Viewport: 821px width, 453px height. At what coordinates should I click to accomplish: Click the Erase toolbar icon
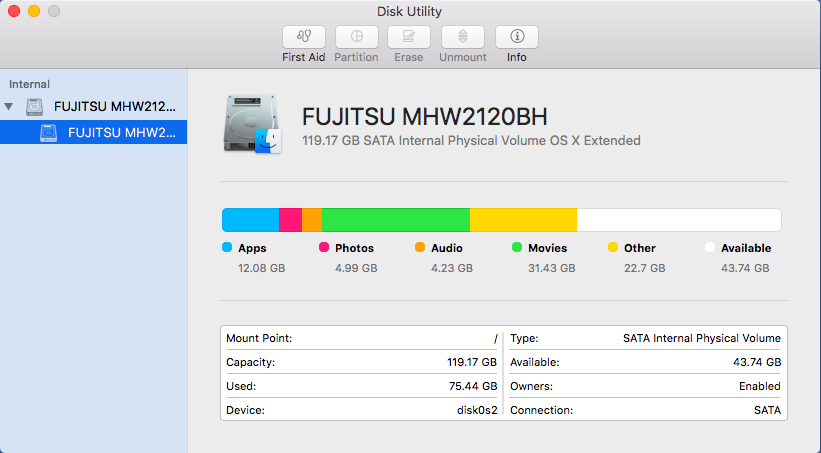408,37
